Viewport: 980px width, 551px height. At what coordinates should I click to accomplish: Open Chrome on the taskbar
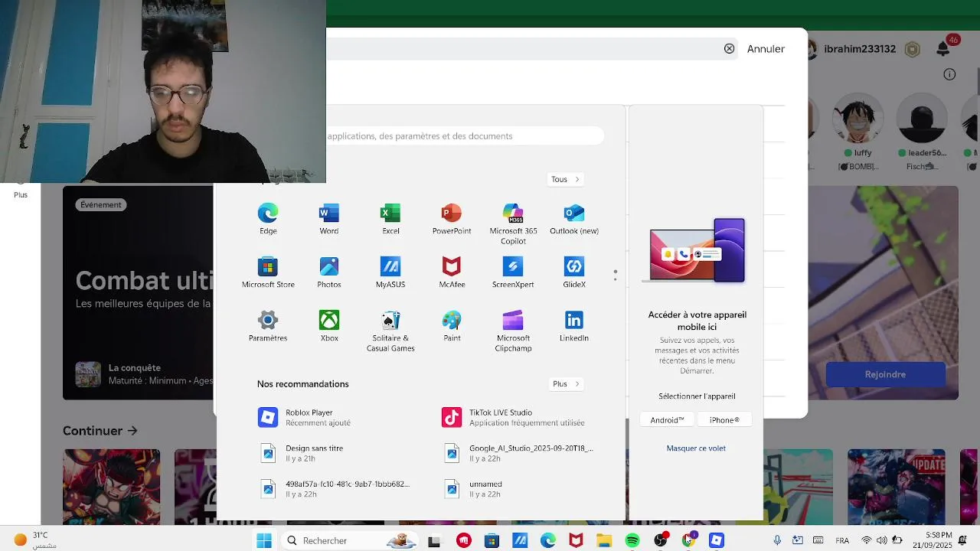pyautogui.click(x=689, y=540)
